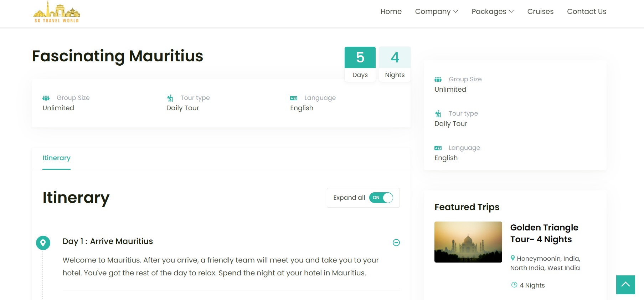Click the Honeymoonin destination link
The width and height of the screenshot is (644, 300).
click(539, 259)
